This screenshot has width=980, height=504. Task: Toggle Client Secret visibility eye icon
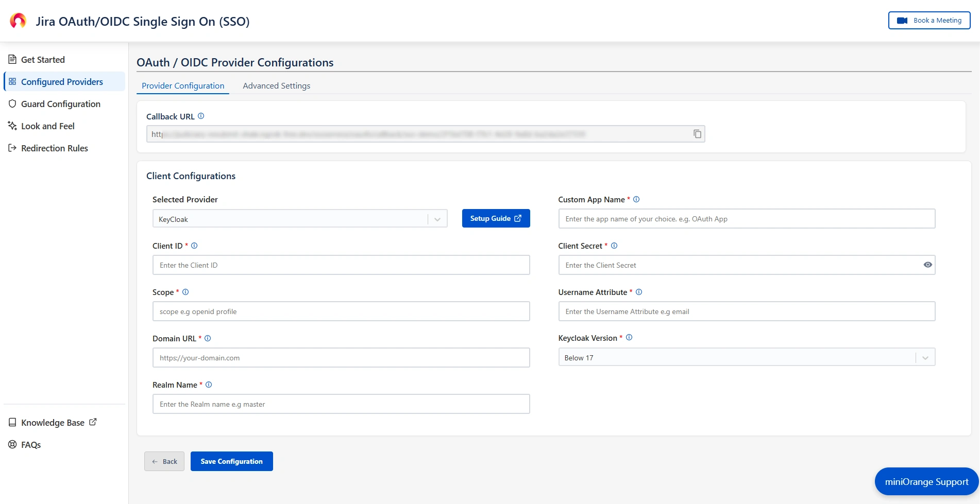927,265
